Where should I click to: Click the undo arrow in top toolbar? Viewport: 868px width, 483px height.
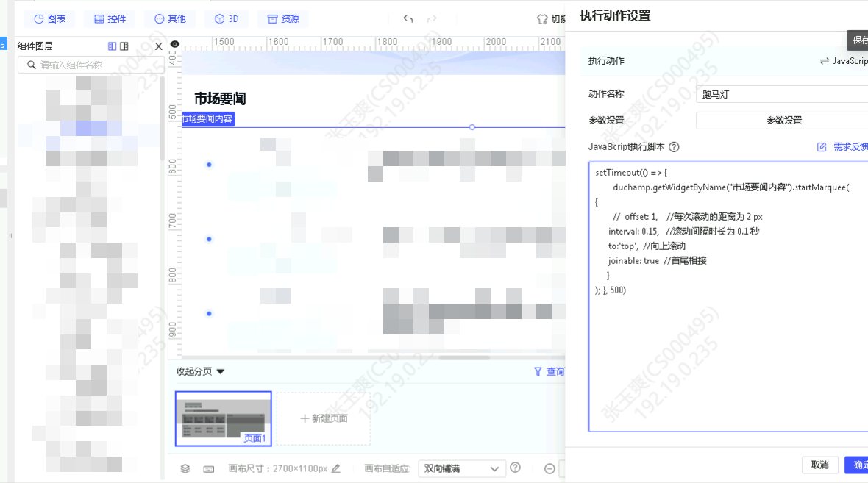[x=408, y=19]
